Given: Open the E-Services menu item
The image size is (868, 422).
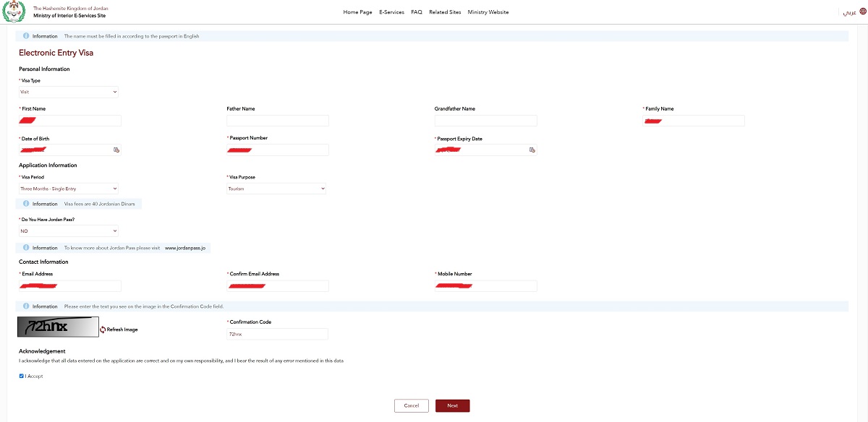Looking at the screenshot, I should point(391,12).
